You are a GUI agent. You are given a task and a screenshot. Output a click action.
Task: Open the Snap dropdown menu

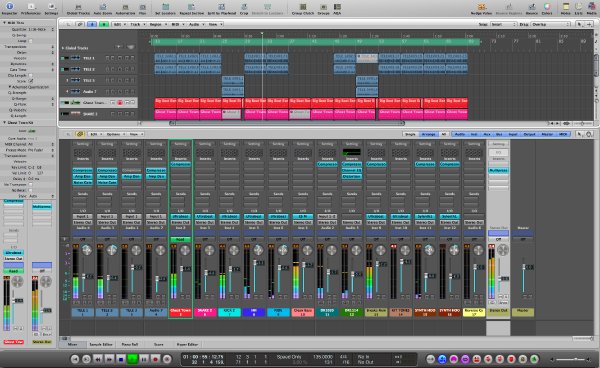pyautogui.click(x=503, y=24)
